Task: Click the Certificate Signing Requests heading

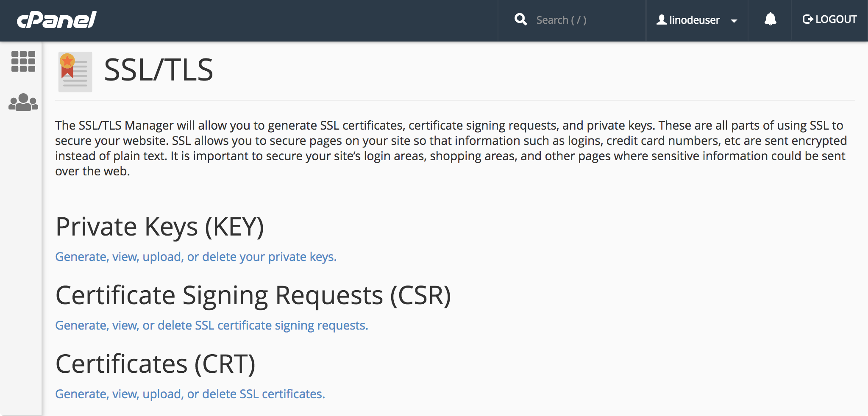Action: [254, 296]
